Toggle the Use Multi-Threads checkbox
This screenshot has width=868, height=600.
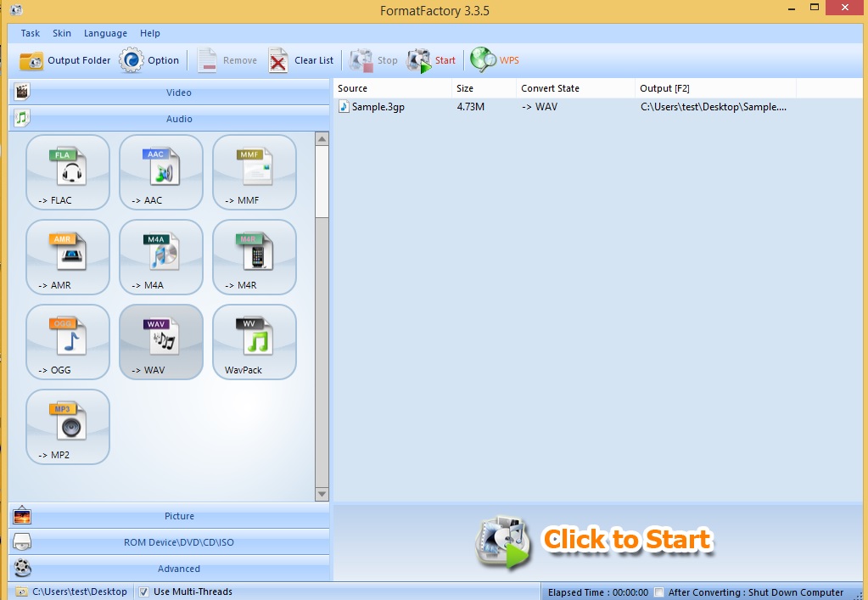pos(143,592)
